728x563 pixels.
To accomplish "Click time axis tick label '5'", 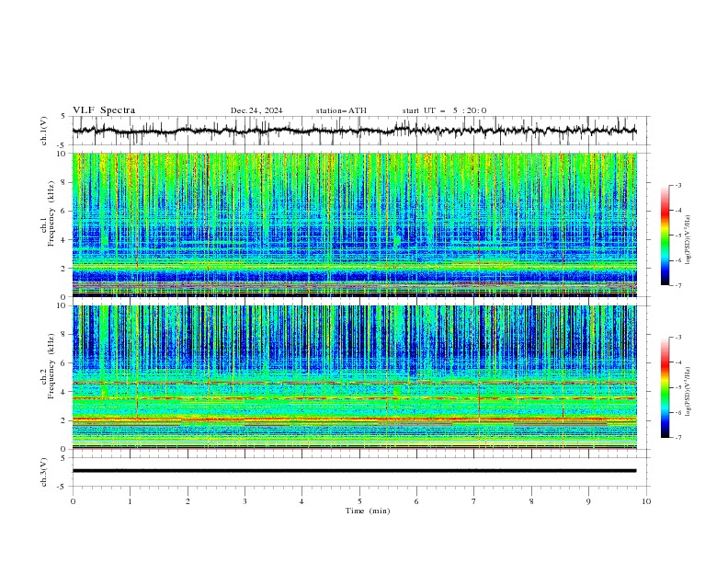I will [359, 501].
